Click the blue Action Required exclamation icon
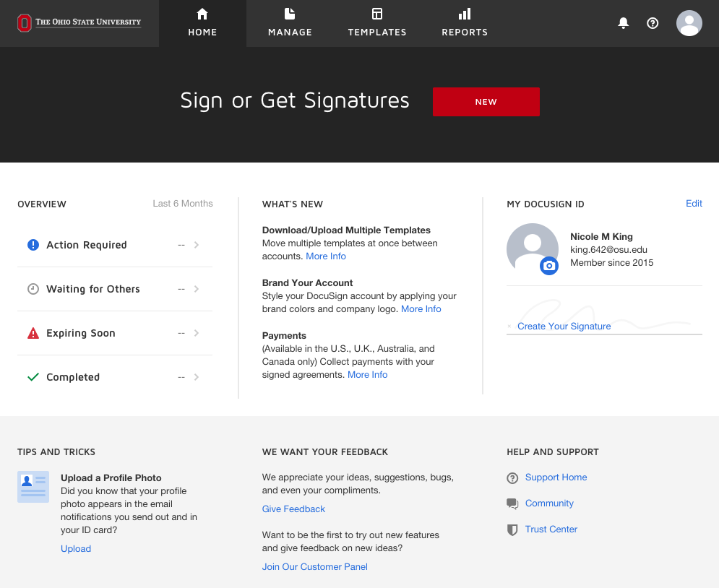719x588 pixels. click(33, 245)
